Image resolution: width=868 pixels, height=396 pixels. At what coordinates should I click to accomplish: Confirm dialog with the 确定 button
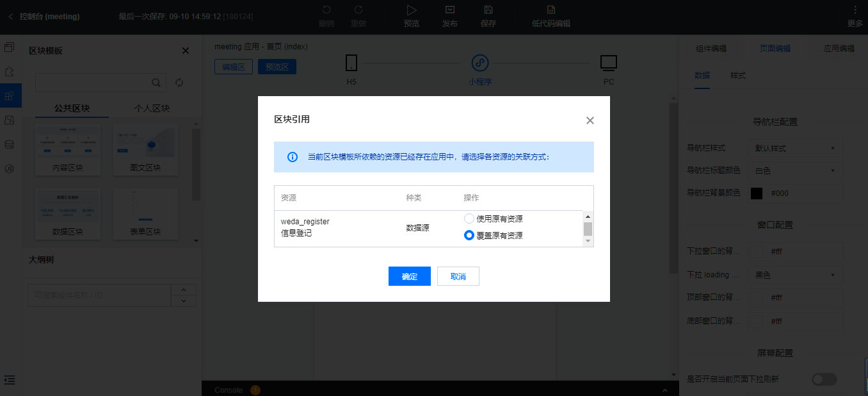409,276
